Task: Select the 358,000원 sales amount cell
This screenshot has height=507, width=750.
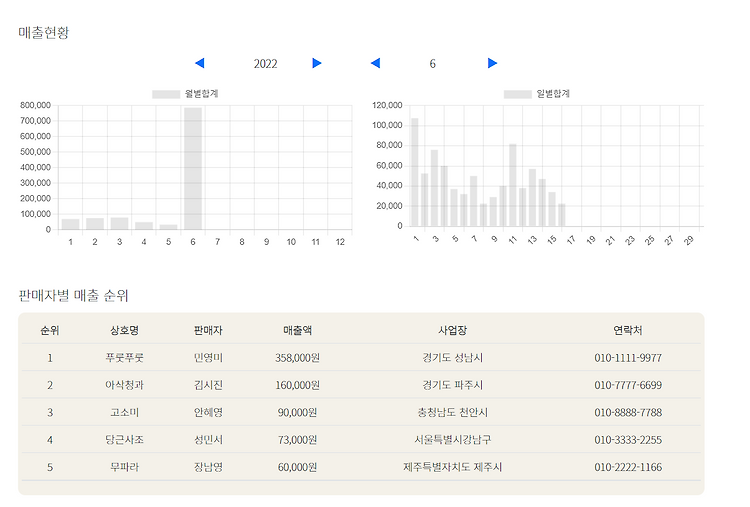Action: 297,358
